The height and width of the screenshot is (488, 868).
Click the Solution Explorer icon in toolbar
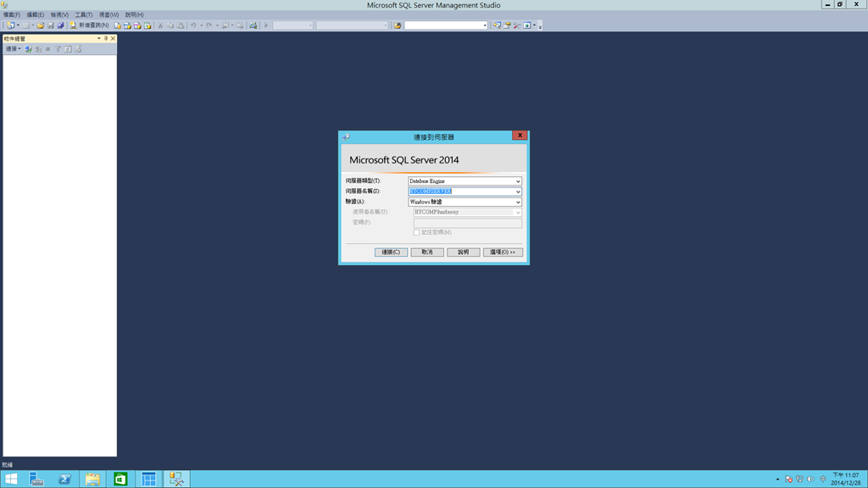click(x=497, y=25)
